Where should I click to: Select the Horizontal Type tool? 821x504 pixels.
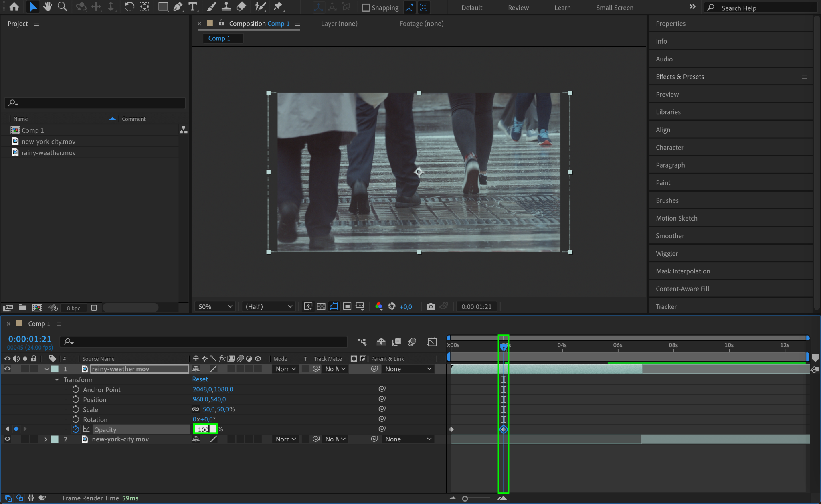(x=193, y=7)
